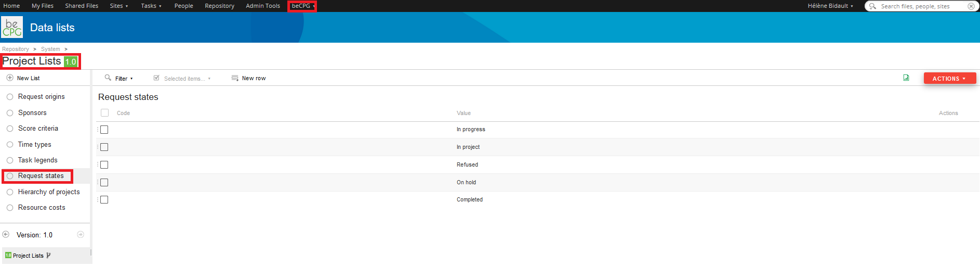This screenshot has width=980, height=266.
Task: Click the beCPG logo icon
Action: pos(12,27)
